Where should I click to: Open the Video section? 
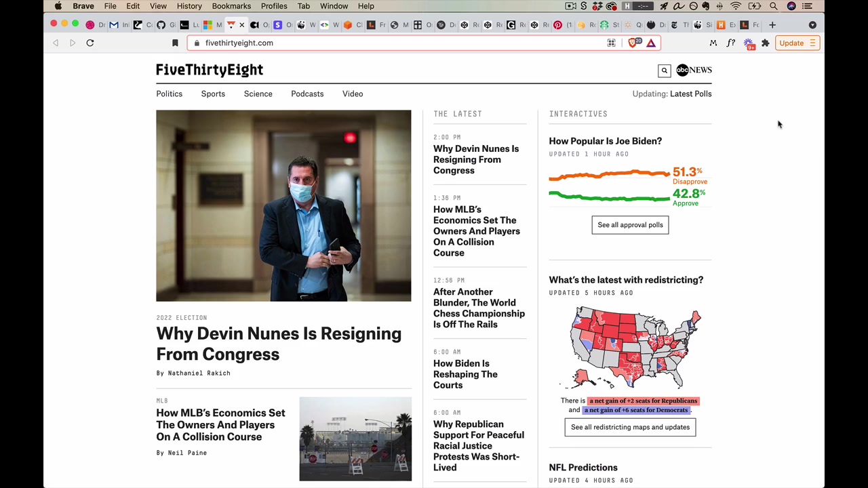tap(353, 94)
